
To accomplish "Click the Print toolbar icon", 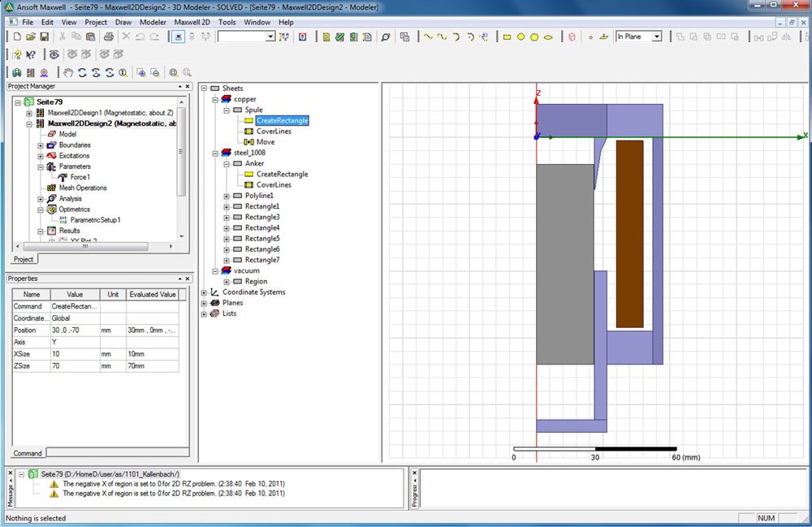I will tap(107, 37).
